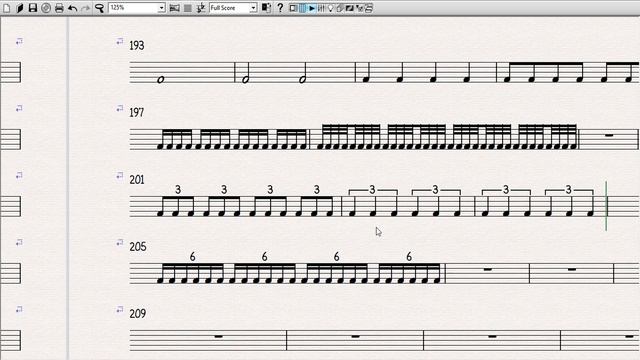Export audio with the disc icon
Image resolution: width=640 pixels, height=360 pixels.
[46, 8]
